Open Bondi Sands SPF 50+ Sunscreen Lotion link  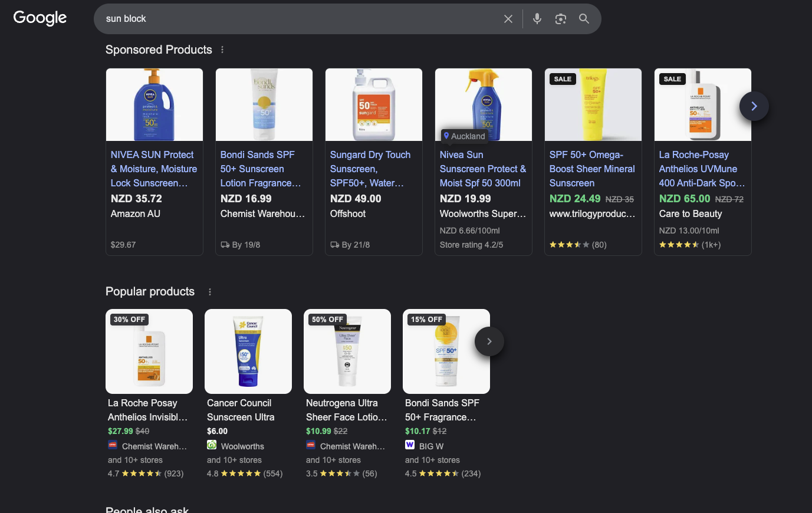point(261,169)
